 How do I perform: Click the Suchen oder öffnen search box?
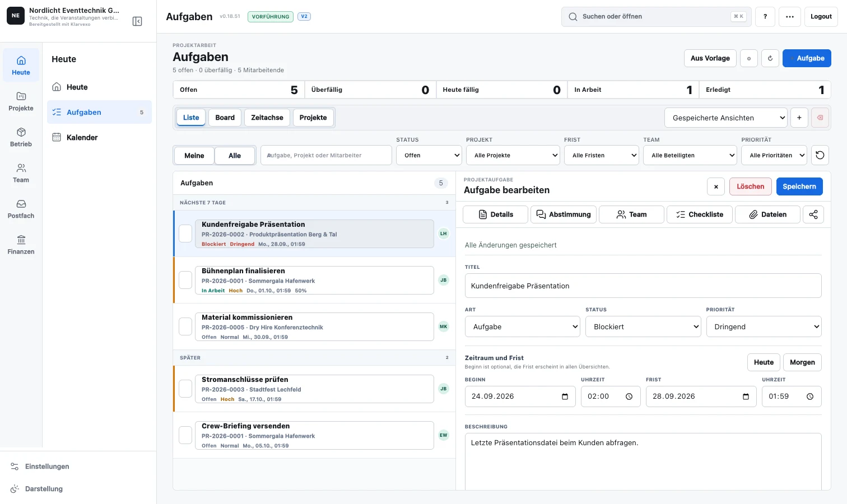657,17
